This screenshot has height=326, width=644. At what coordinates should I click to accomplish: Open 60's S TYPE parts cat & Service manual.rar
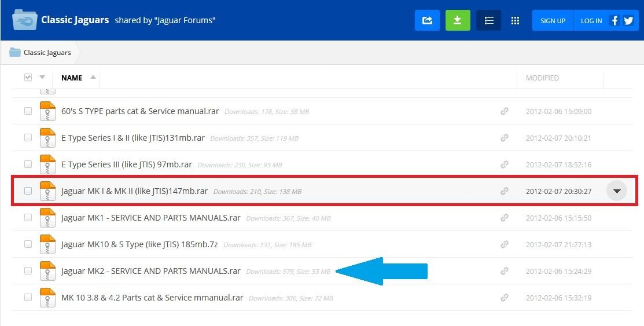click(140, 111)
